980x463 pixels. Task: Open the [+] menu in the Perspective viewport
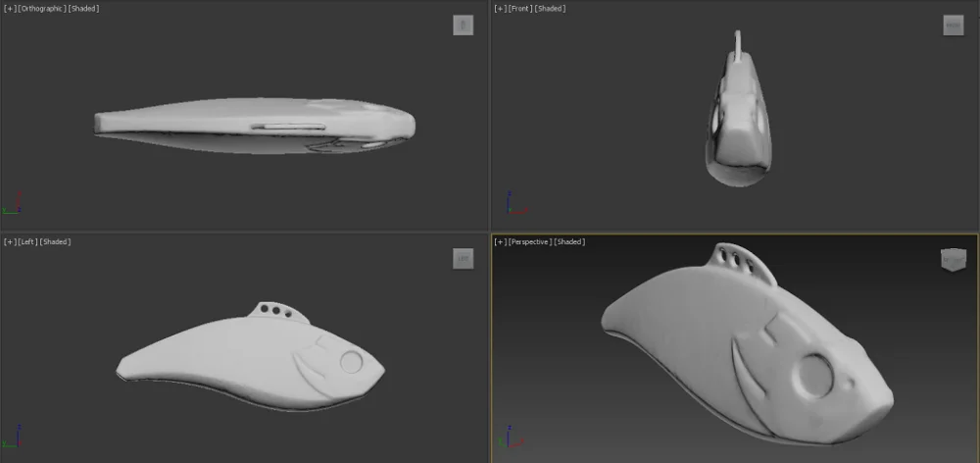pos(499,241)
